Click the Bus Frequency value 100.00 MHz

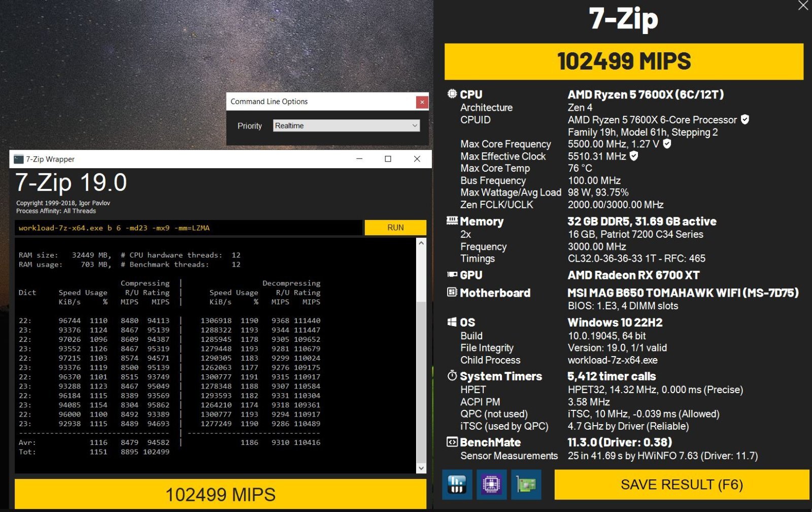click(x=594, y=180)
